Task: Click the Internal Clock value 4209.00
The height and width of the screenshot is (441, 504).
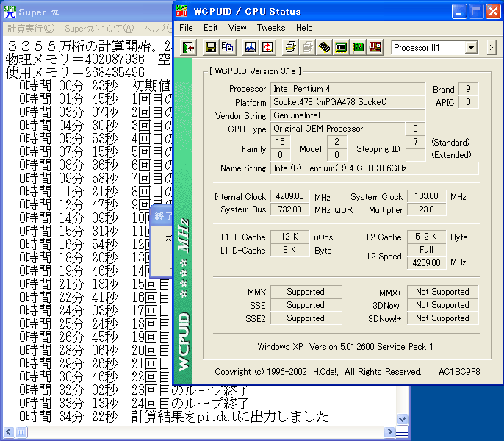Action: pos(290,196)
